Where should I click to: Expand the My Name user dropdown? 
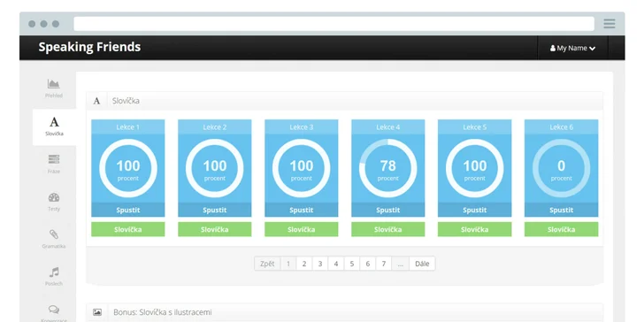(572, 48)
